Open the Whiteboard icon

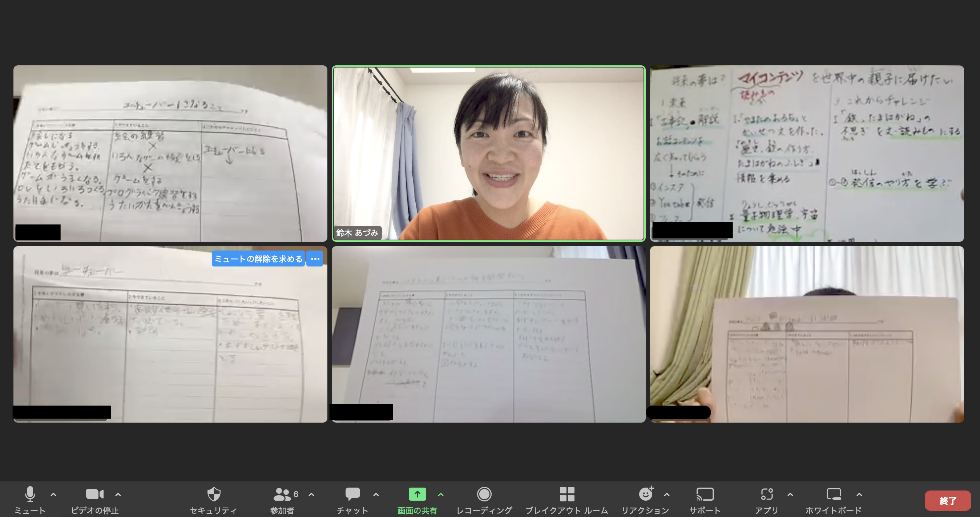[833, 494]
